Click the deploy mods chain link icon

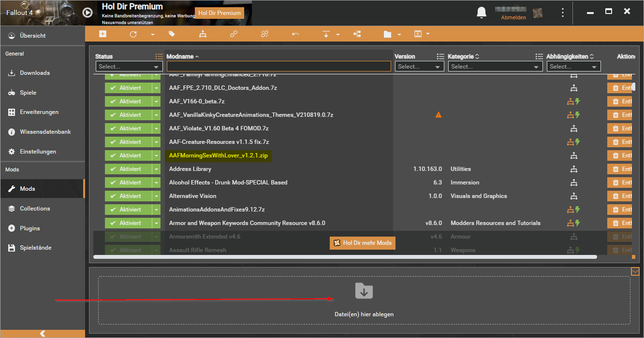(234, 34)
